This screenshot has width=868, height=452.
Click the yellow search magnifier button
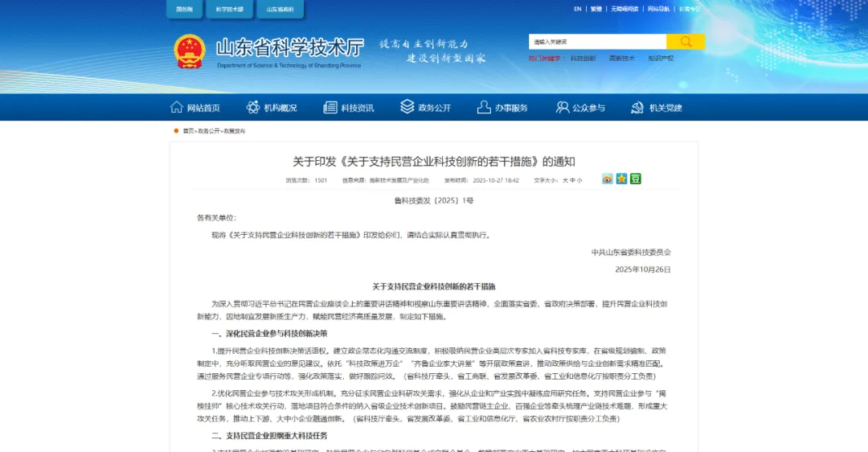tap(686, 42)
